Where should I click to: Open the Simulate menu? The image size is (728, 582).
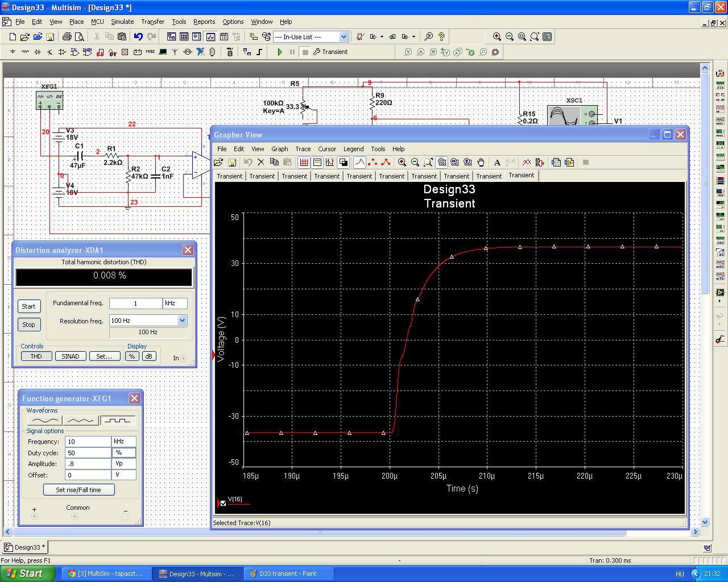tap(122, 22)
